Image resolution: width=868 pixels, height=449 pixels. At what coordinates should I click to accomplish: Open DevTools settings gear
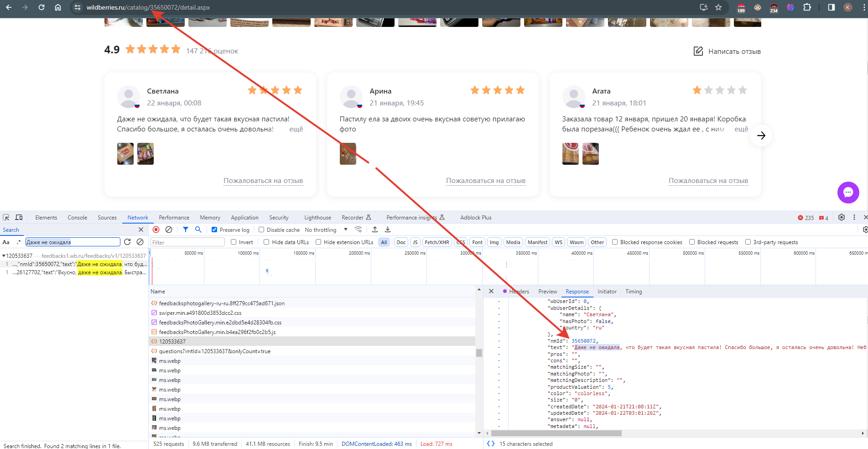(x=842, y=218)
